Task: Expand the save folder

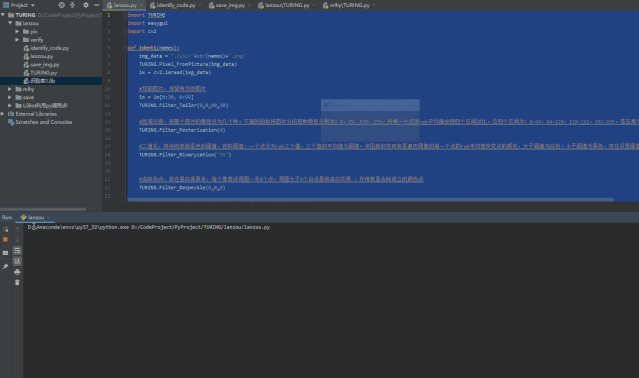Action: [x=10, y=97]
